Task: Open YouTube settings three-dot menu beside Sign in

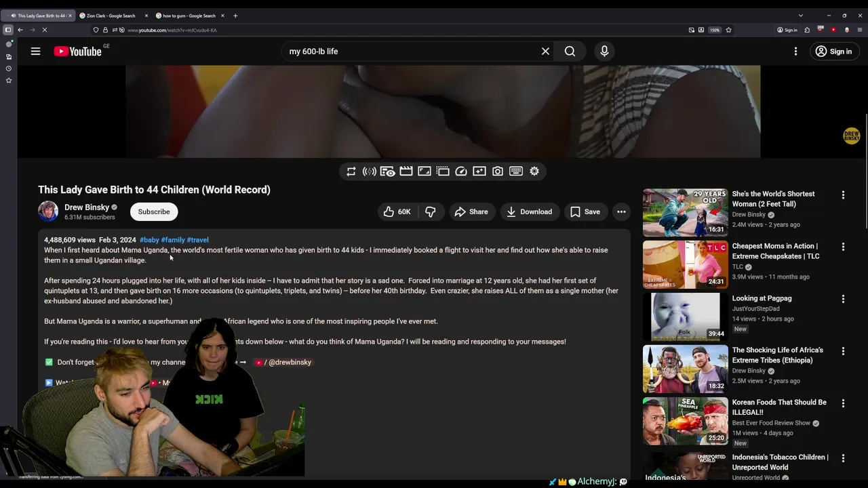Action: (795, 52)
